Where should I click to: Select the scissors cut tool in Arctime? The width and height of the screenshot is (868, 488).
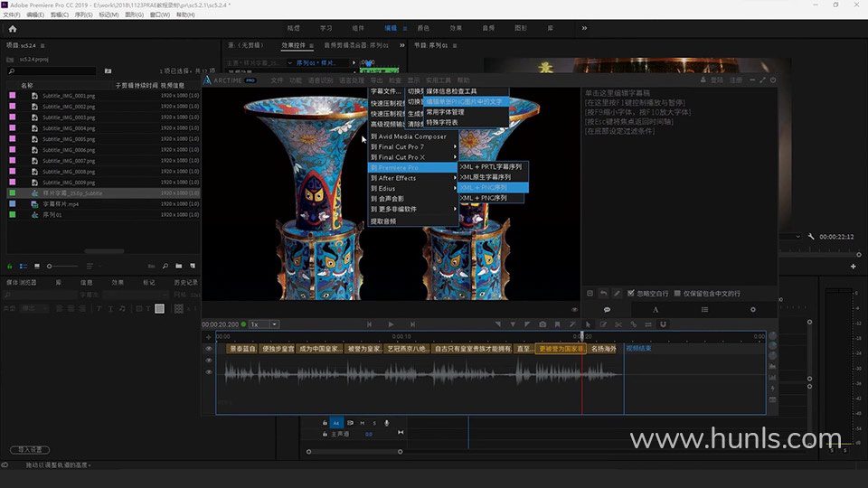pyautogui.click(x=617, y=324)
